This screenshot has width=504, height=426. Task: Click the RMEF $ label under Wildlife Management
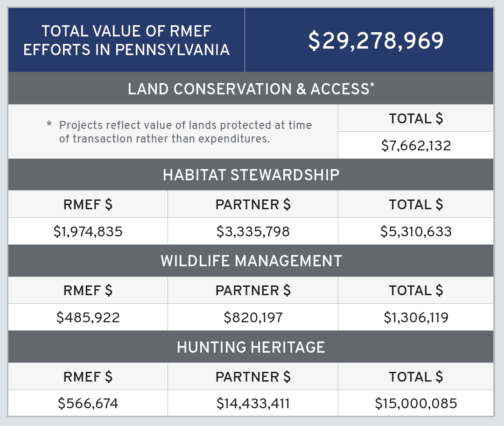point(88,291)
